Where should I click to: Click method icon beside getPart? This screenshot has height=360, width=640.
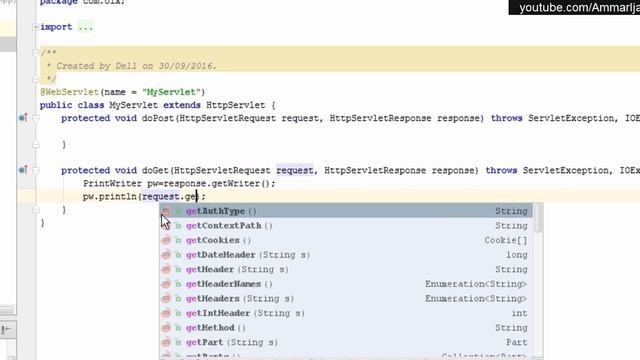click(166, 342)
